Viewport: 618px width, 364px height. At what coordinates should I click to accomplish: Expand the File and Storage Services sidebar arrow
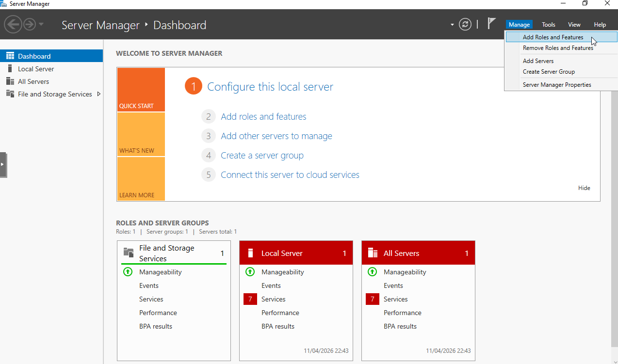99,94
